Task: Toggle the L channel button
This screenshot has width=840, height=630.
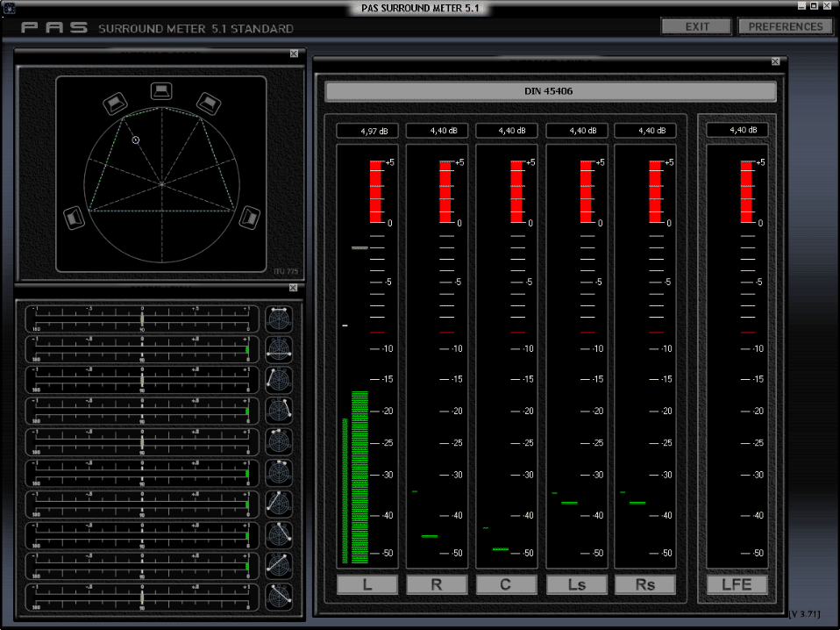Action: (x=367, y=584)
